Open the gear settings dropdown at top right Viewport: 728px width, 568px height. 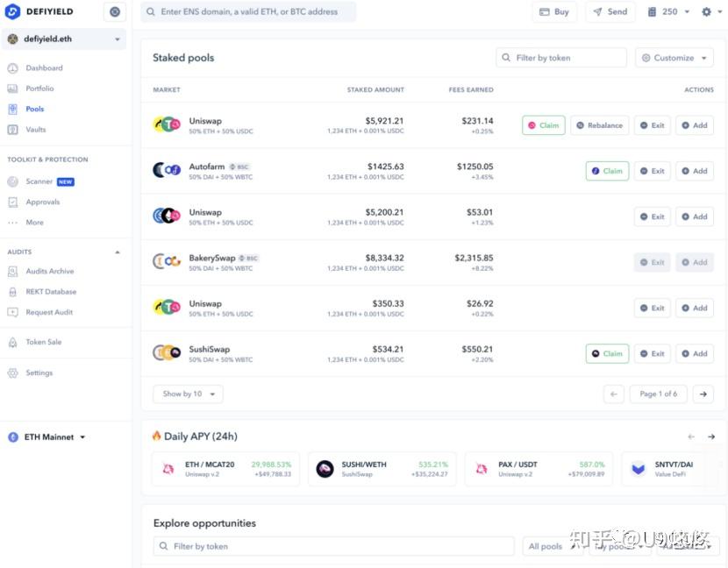point(711,11)
